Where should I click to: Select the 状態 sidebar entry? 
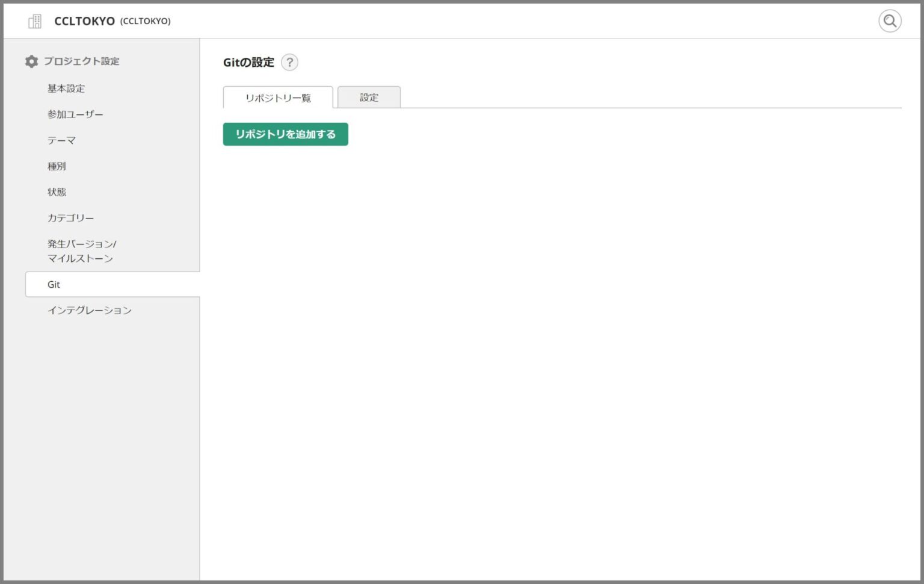coord(57,191)
